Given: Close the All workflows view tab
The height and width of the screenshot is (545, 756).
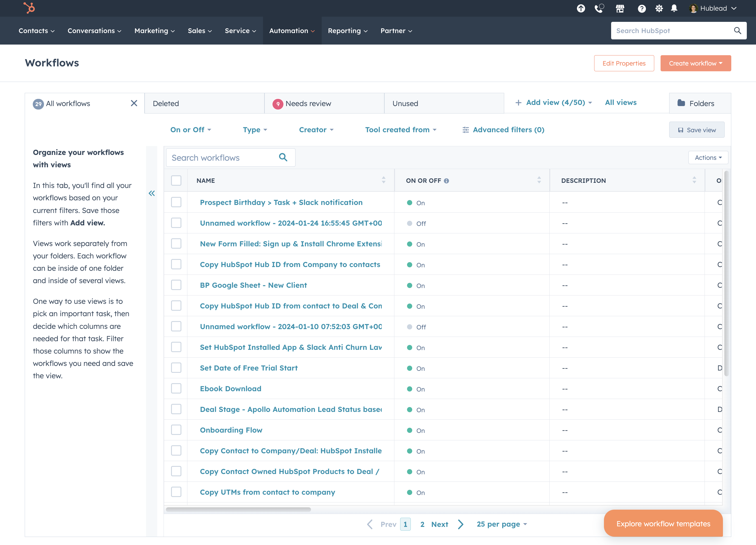Looking at the screenshot, I should click(x=134, y=103).
